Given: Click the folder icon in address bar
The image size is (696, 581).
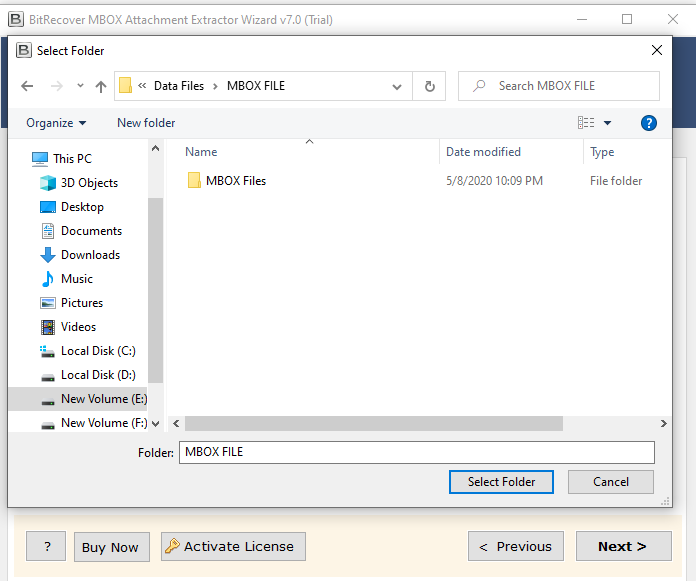Looking at the screenshot, I should (x=125, y=85).
